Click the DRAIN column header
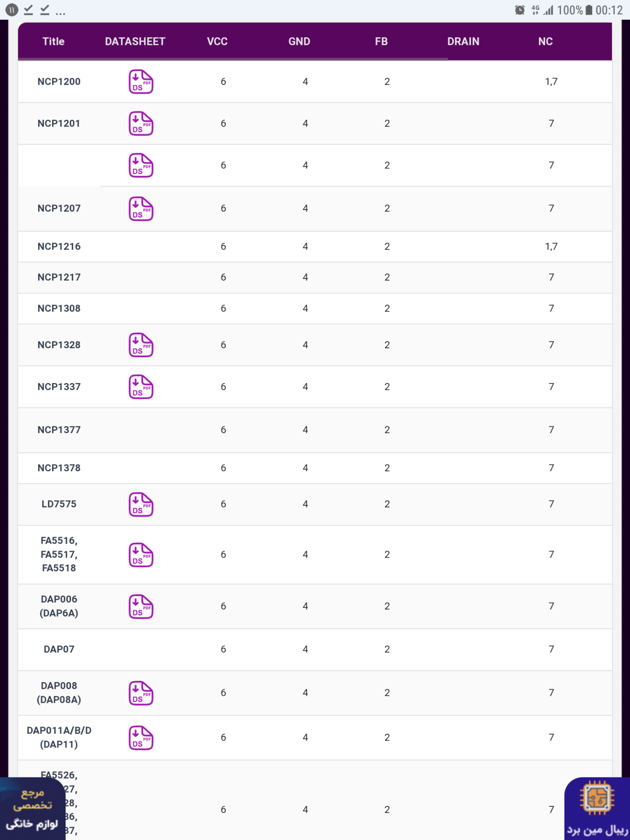The width and height of the screenshot is (630, 840). click(463, 41)
